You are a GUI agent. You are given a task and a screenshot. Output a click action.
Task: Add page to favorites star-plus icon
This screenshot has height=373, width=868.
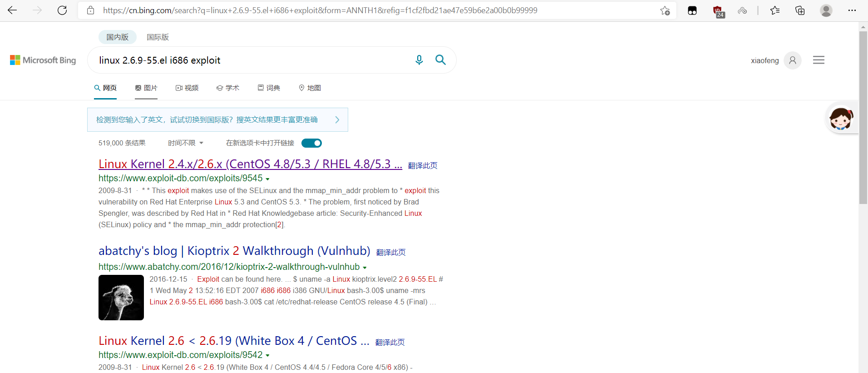[x=665, y=10]
